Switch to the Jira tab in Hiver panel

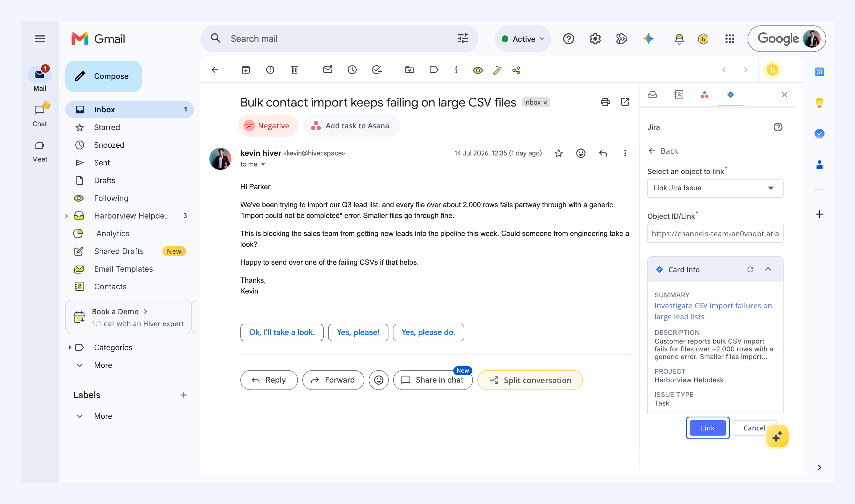click(731, 94)
